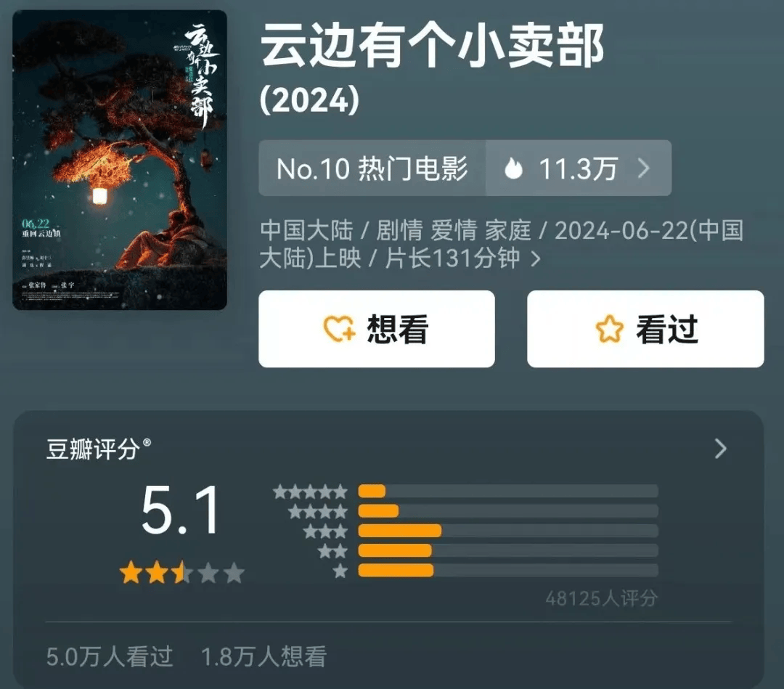
Task: Click the four-star rating row icons
Action: click(317, 512)
